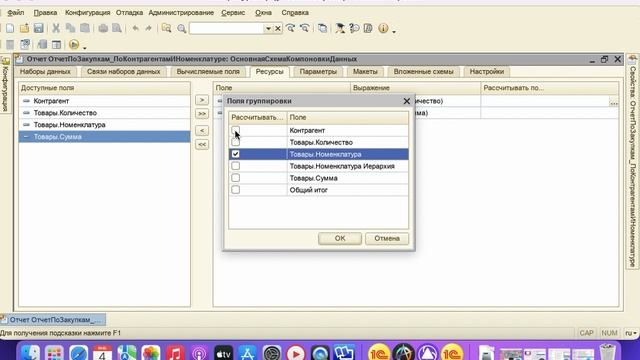The width and height of the screenshot is (640, 360).
Task: Click the table layout icon on the second toolbar row
Action: (56, 44)
